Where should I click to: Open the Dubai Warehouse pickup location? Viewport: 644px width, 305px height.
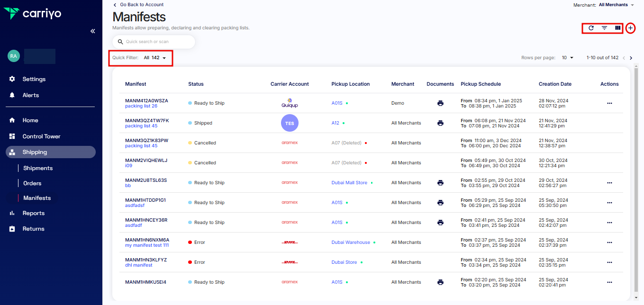[x=351, y=242]
